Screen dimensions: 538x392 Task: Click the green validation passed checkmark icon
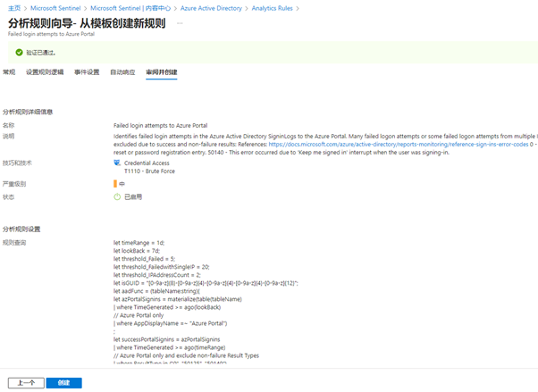pos(20,53)
